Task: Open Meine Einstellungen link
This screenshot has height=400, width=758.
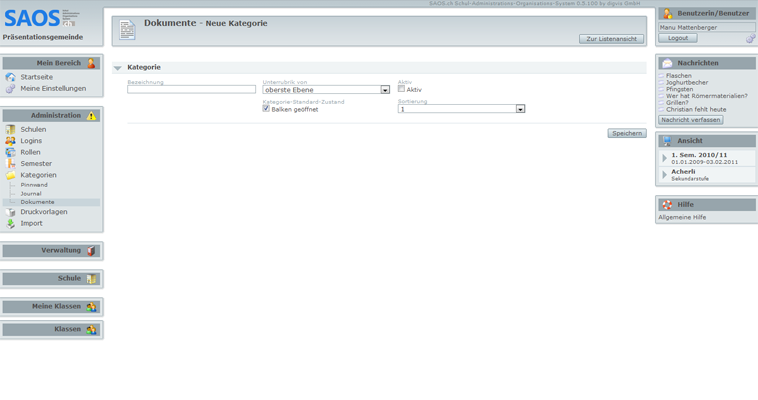Action: tap(53, 89)
